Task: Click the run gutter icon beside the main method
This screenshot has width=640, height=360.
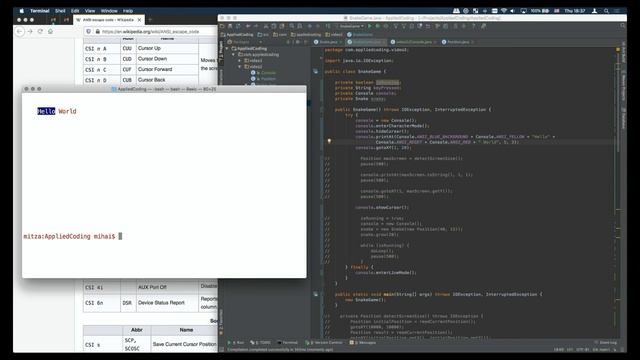Action: [x=316, y=294]
